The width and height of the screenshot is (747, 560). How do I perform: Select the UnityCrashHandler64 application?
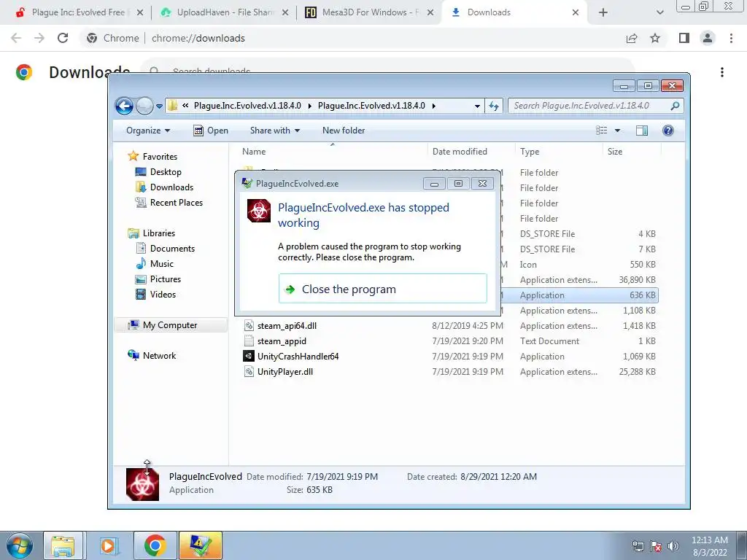298,356
